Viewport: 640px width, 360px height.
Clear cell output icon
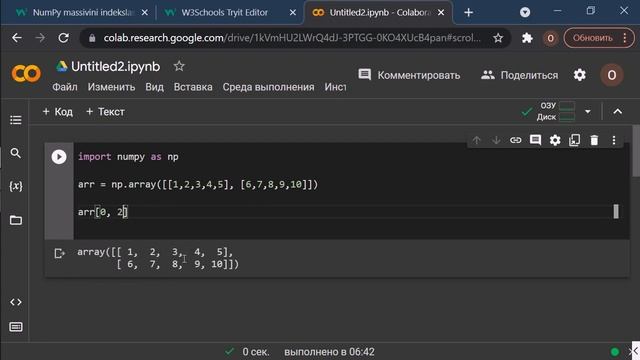pyautogui.click(x=59, y=253)
